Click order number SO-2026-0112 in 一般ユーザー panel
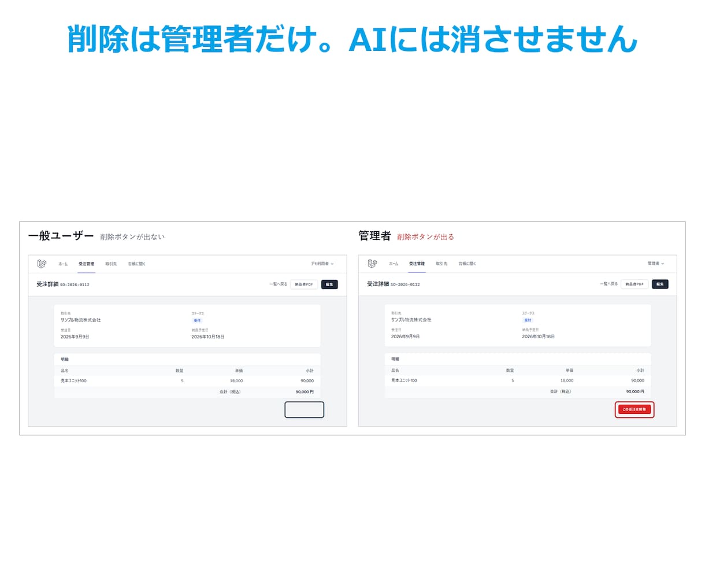Screen dimensions: 705x588 pos(75,284)
